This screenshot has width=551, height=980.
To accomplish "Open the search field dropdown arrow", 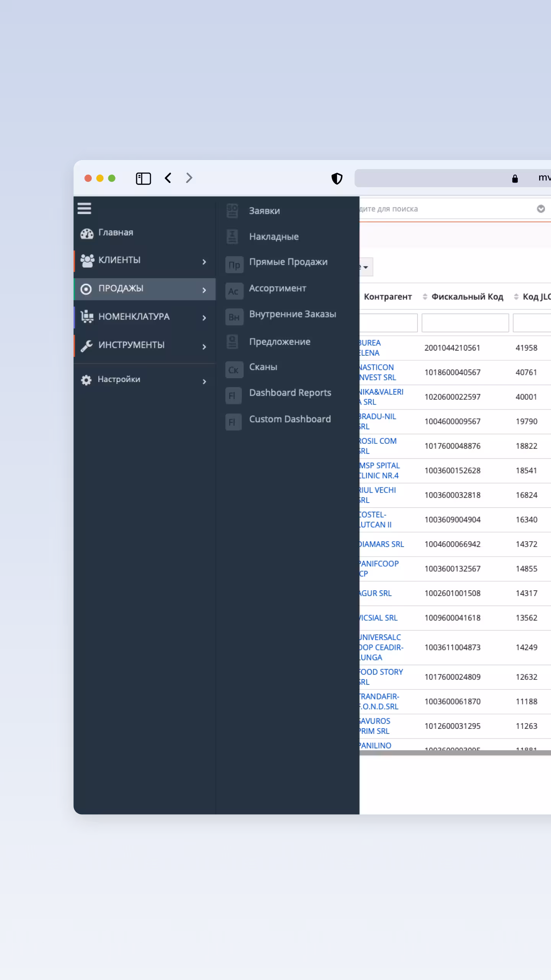I will coord(541,209).
